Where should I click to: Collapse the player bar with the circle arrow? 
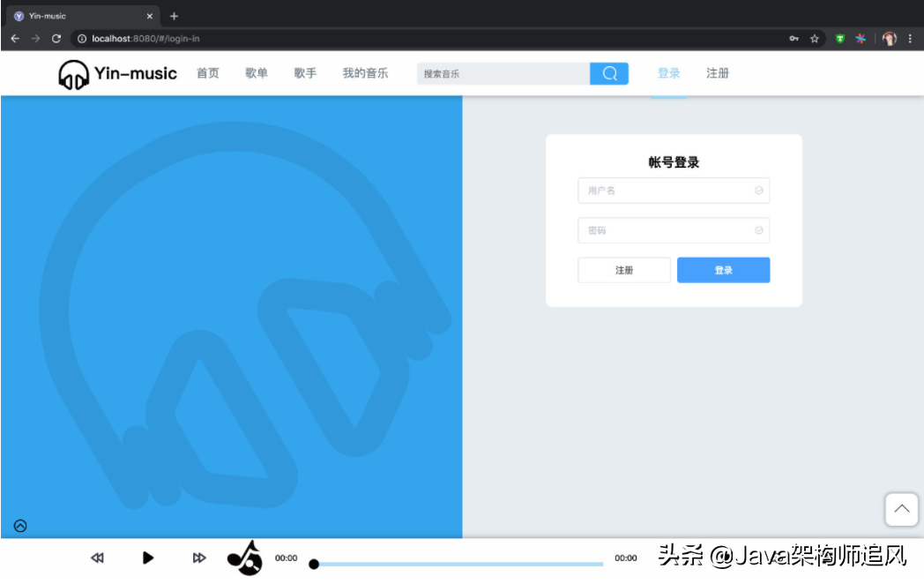(x=20, y=526)
